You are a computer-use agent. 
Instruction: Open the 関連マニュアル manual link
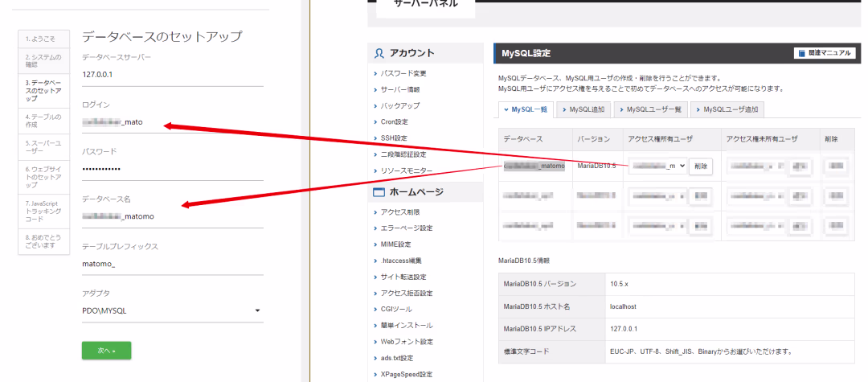pos(825,53)
